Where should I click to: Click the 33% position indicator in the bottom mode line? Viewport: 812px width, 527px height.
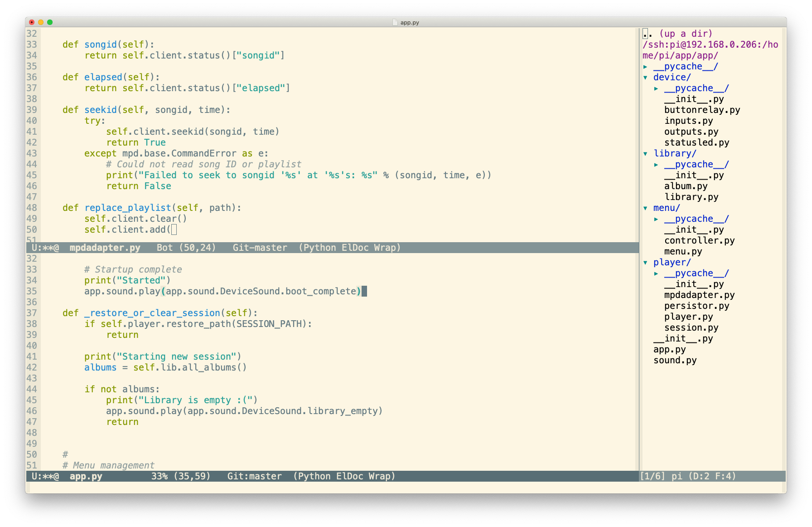pyautogui.click(x=159, y=476)
